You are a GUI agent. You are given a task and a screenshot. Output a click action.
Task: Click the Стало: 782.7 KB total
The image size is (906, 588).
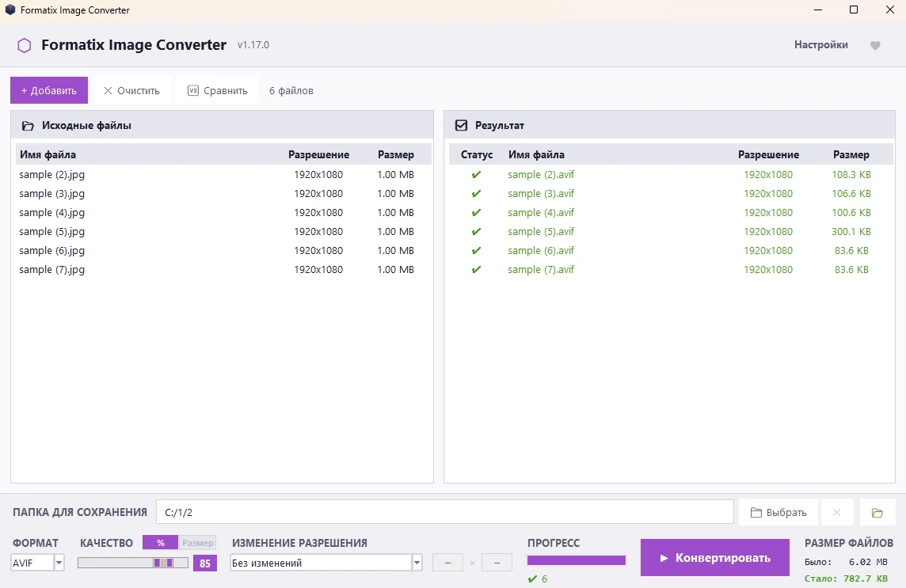point(846,579)
